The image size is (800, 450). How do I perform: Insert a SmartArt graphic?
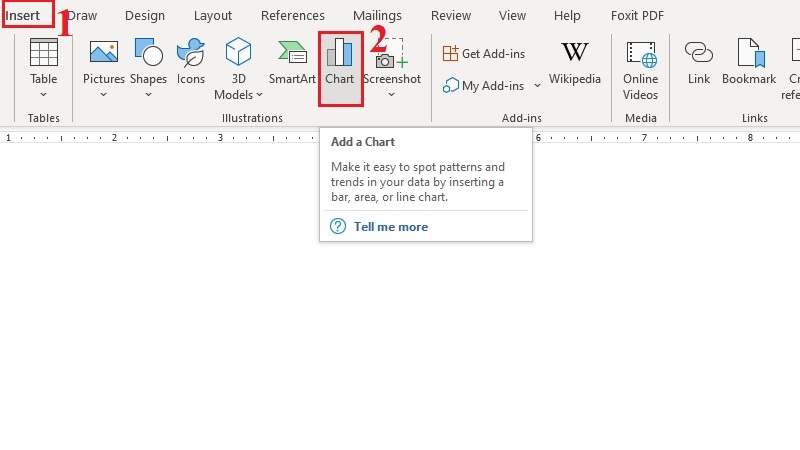pos(292,61)
